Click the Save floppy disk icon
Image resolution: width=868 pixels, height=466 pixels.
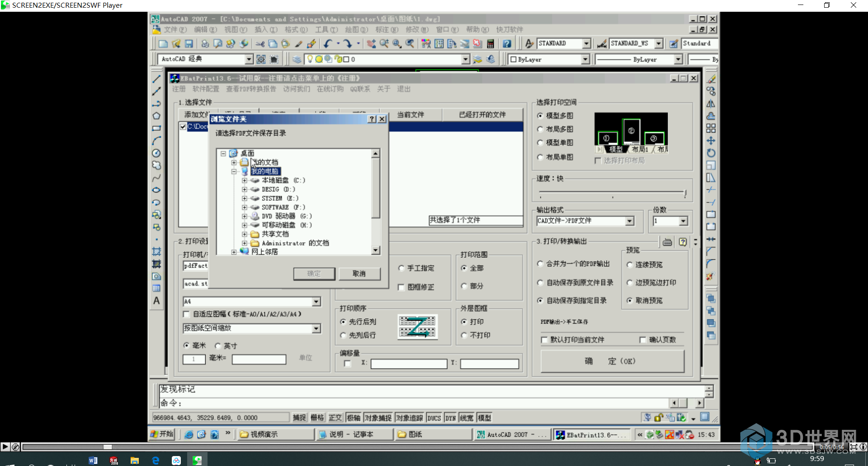point(189,44)
